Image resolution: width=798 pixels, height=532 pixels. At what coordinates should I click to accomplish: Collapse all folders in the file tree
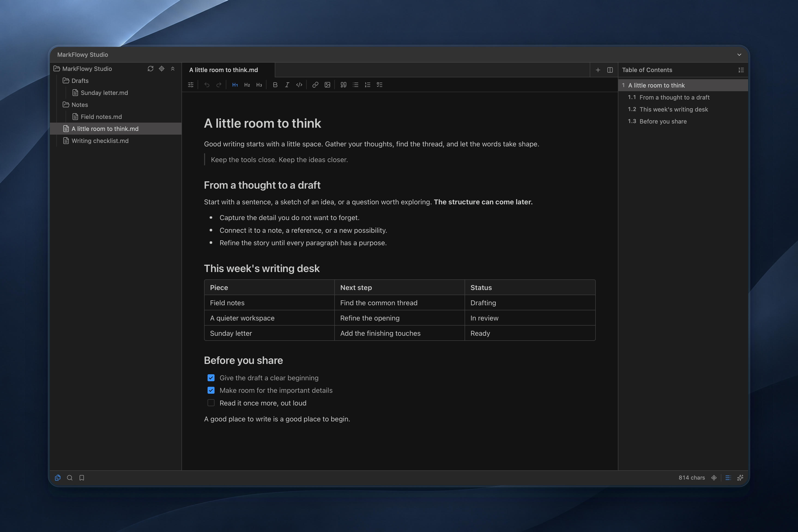[x=173, y=69]
